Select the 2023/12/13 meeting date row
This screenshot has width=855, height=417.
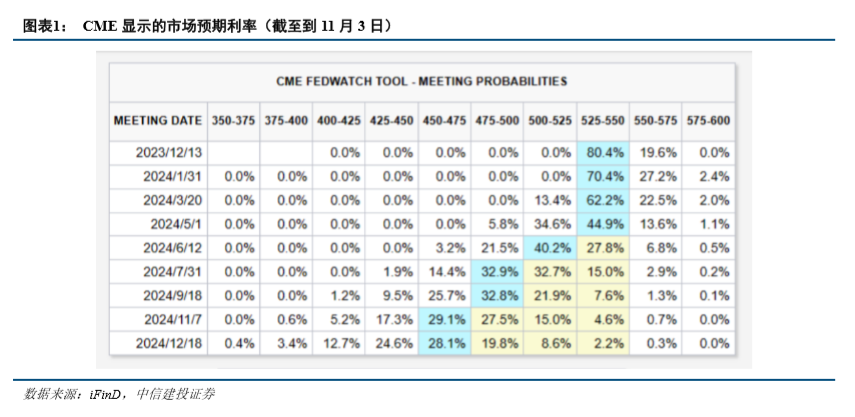[422, 153]
